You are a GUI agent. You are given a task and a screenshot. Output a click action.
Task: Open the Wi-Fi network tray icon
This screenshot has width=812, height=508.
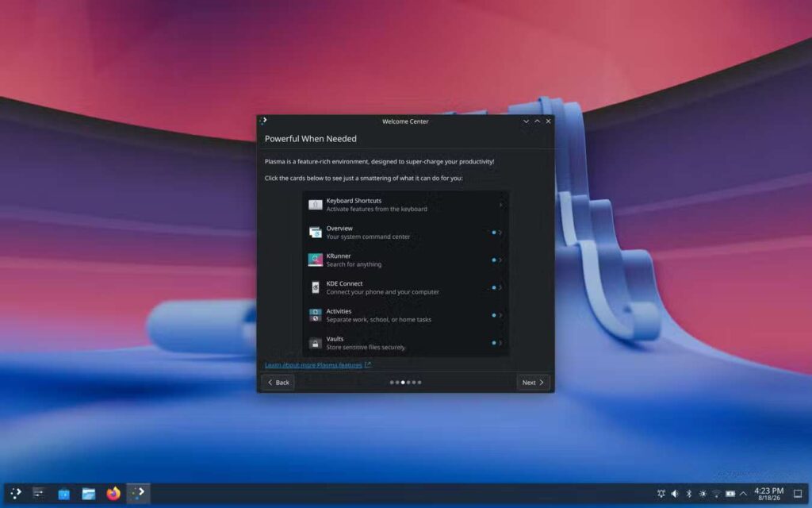pyautogui.click(x=716, y=494)
